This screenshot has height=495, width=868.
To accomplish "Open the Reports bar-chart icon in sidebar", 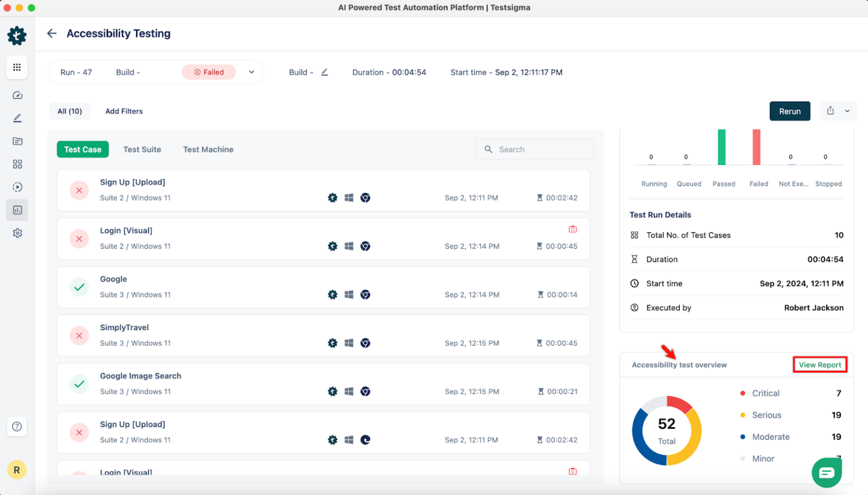I will pyautogui.click(x=17, y=210).
